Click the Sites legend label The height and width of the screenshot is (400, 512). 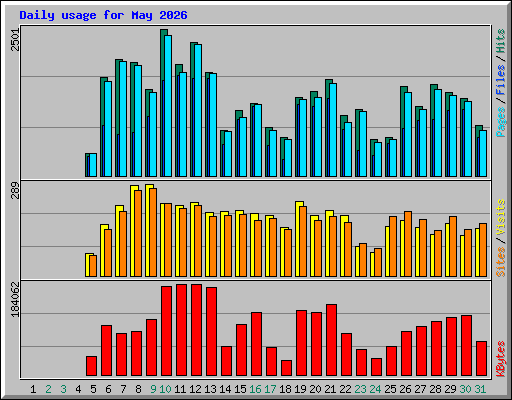pyautogui.click(x=501, y=262)
